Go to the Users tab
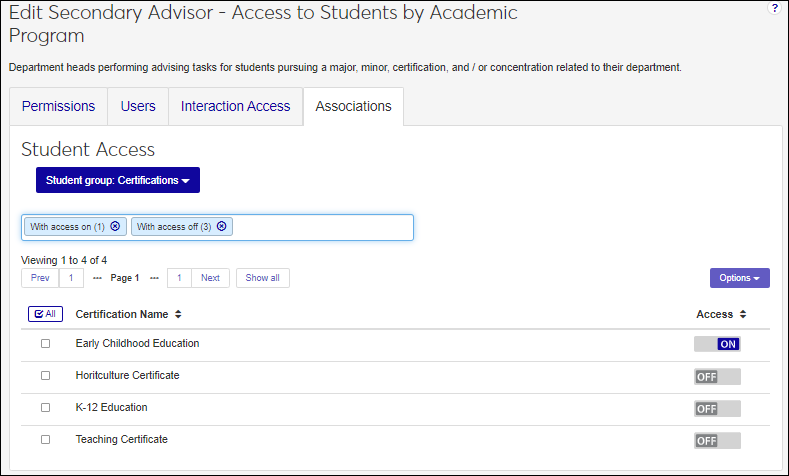789x476 pixels. click(x=138, y=106)
